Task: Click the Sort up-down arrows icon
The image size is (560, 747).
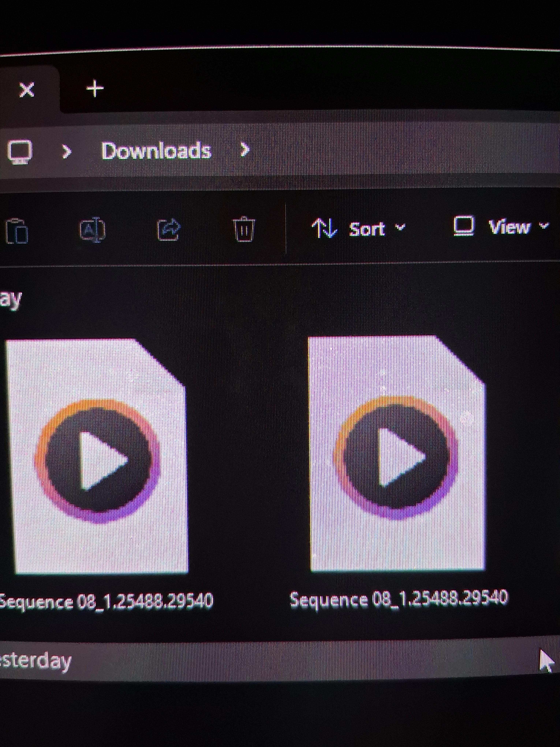Action: coord(324,228)
